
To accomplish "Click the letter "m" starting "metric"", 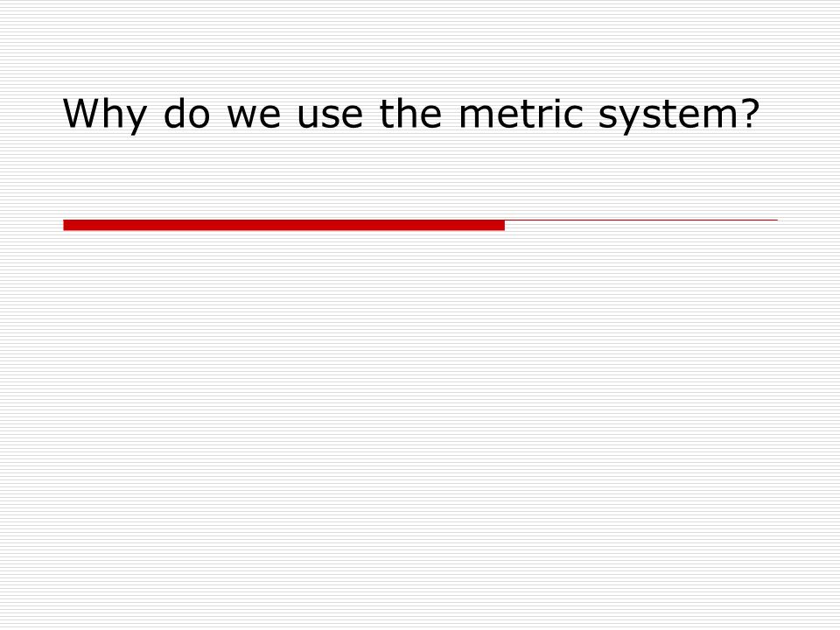I will pos(476,117).
